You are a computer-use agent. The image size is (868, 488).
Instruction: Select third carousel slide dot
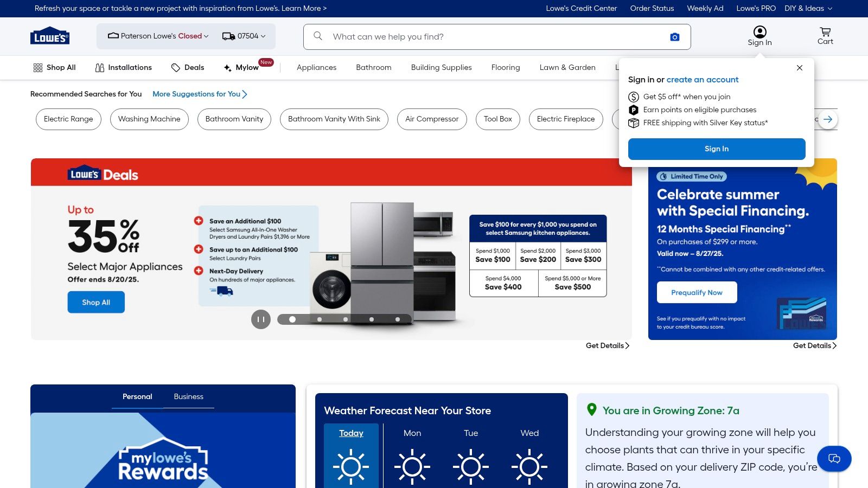click(x=346, y=319)
